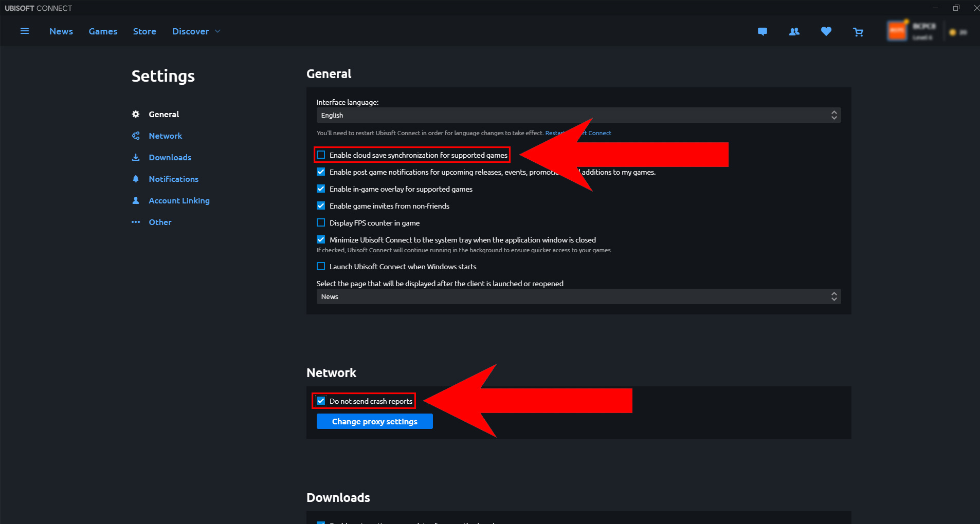Enable cloud save synchronization for supported games
980x524 pixels.
click(321, 155)
